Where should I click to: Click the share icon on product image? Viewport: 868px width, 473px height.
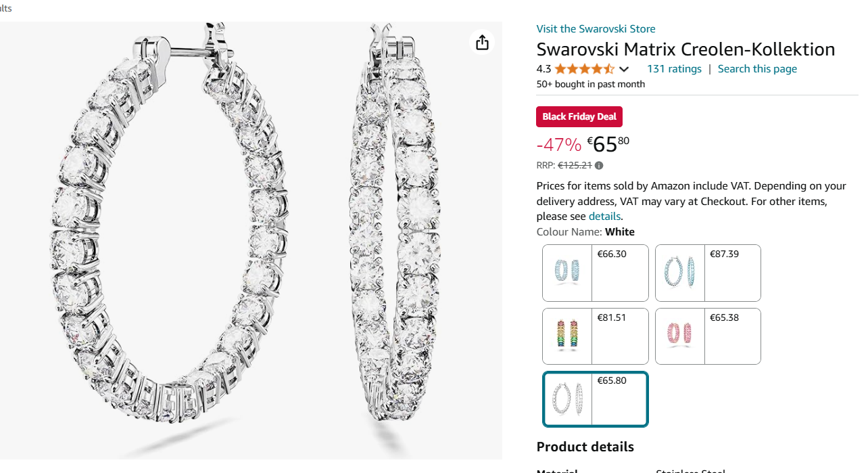click(x=482, y=43)
